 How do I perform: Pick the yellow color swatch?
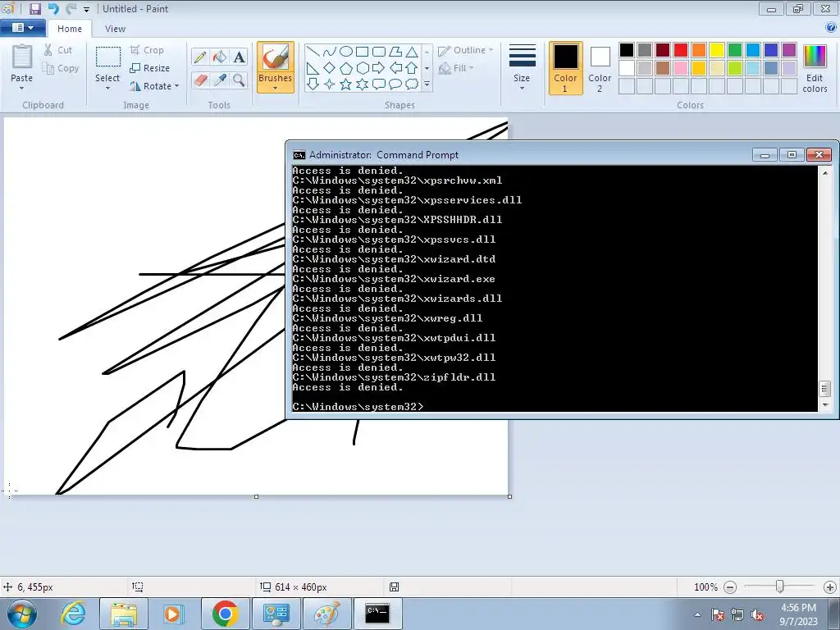pos(717,50)
